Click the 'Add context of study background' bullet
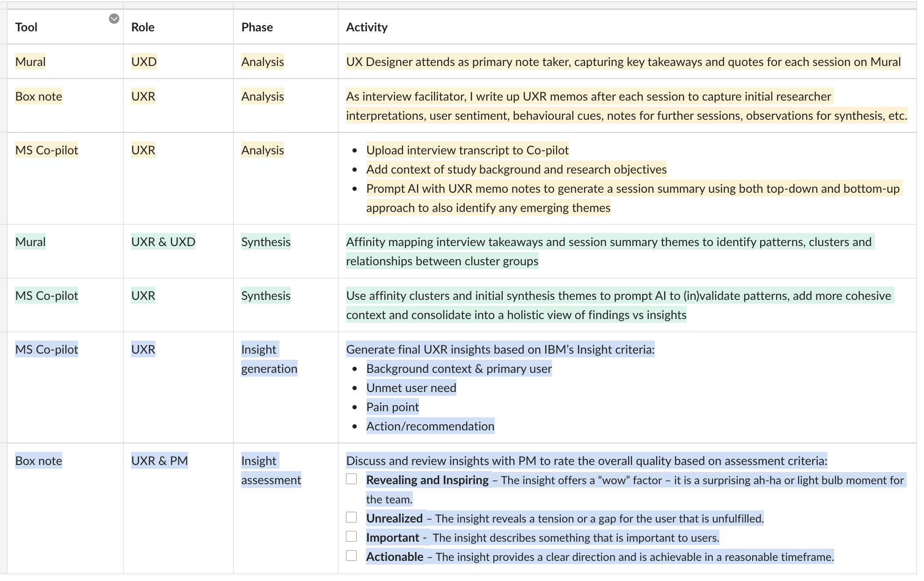This screenshot has height=581, width=924. point(516,169)
